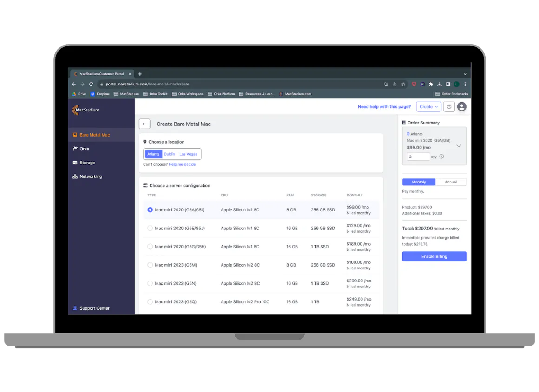Open the user account avatar
539x392 pixels.
coord(461,107)
